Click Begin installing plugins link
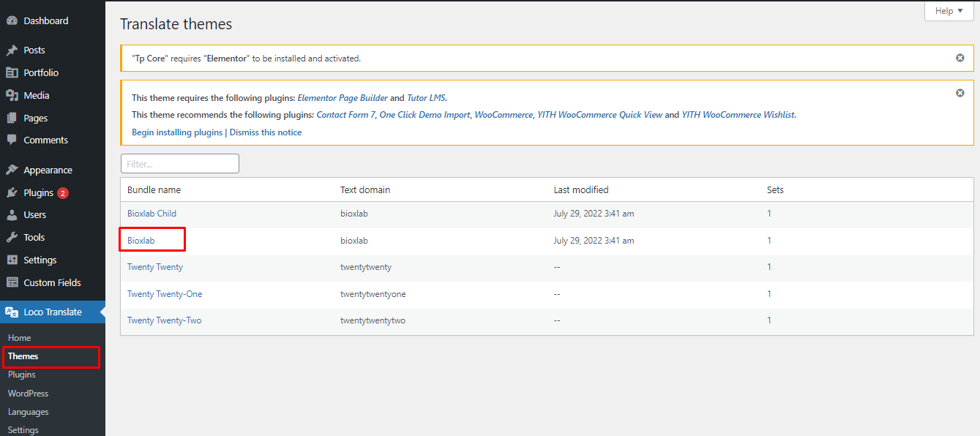The width and height of the screenshot is (980, 436). tap(177, 132)
